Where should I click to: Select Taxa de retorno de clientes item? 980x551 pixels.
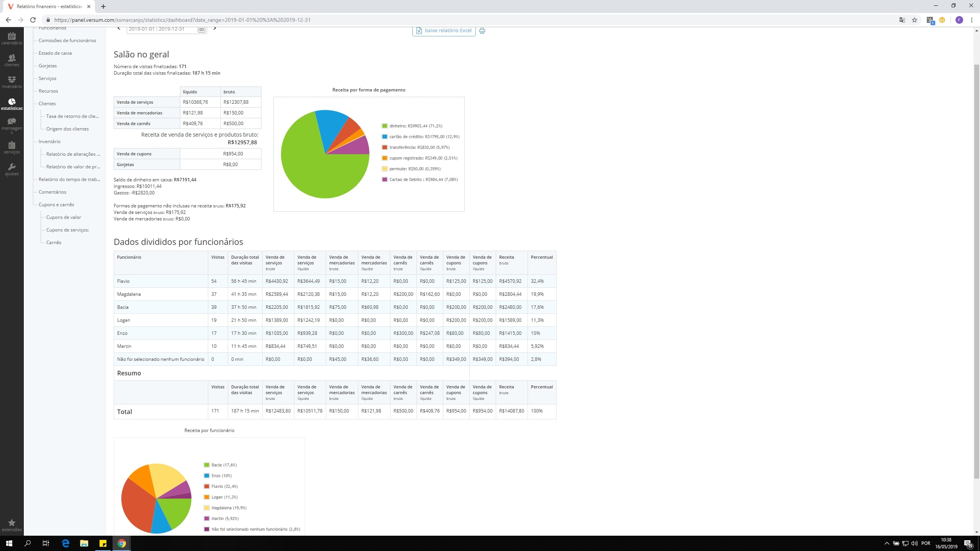coord(72,116)
